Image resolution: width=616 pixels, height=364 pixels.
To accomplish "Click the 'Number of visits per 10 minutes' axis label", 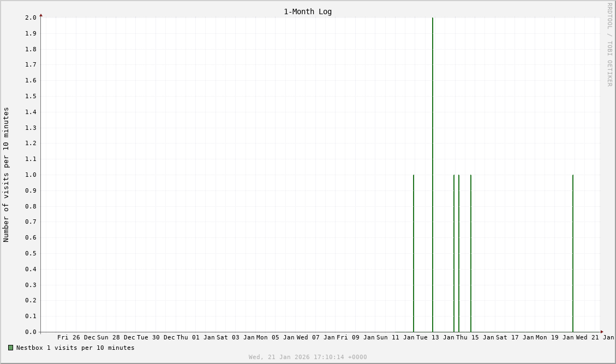I will tap(7, 175).
